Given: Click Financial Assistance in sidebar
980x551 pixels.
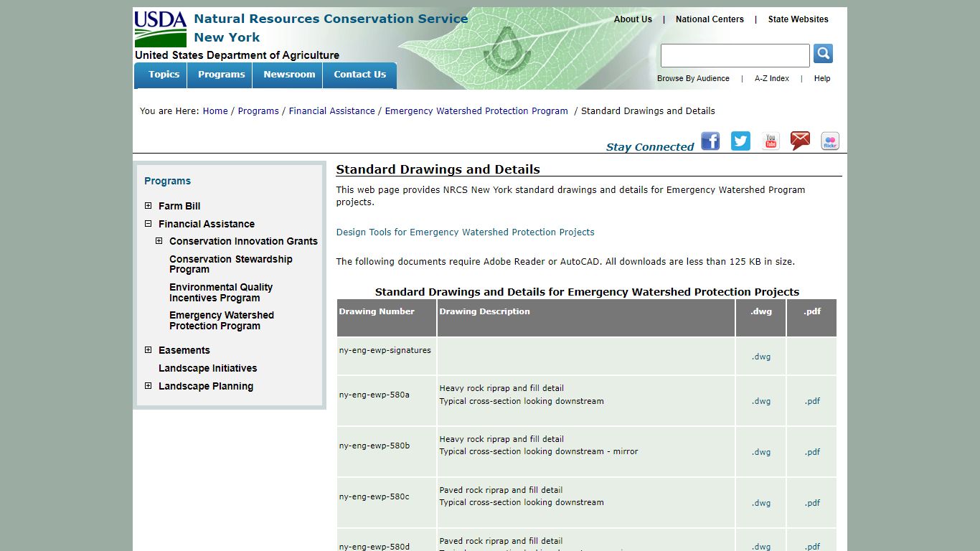Looking at the screenshot, I should [207, 224].
